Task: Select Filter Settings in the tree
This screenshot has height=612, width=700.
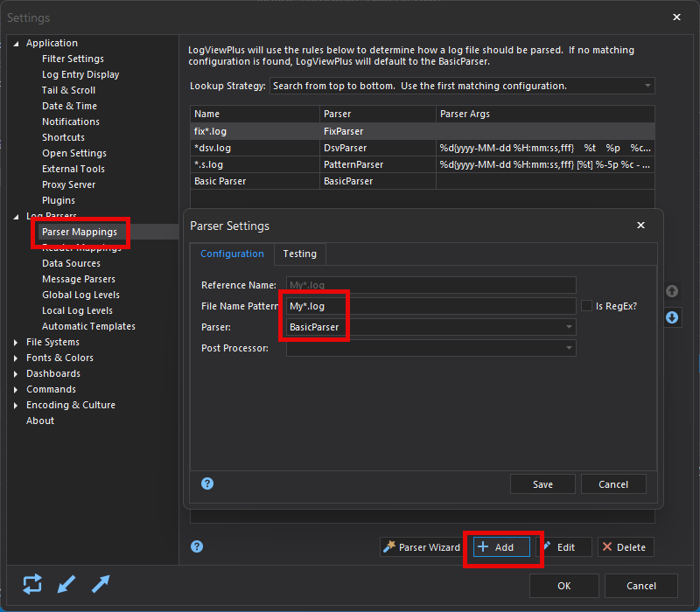Action: tap(73, 59)
